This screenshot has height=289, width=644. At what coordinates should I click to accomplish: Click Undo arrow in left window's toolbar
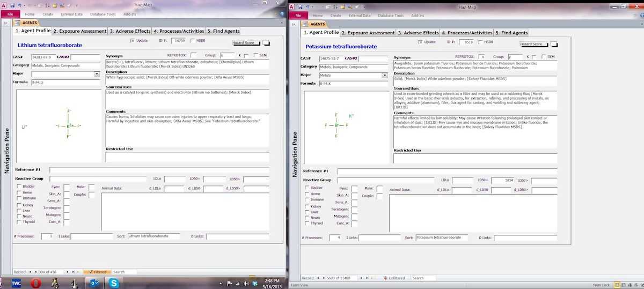(x=19, y=5)
